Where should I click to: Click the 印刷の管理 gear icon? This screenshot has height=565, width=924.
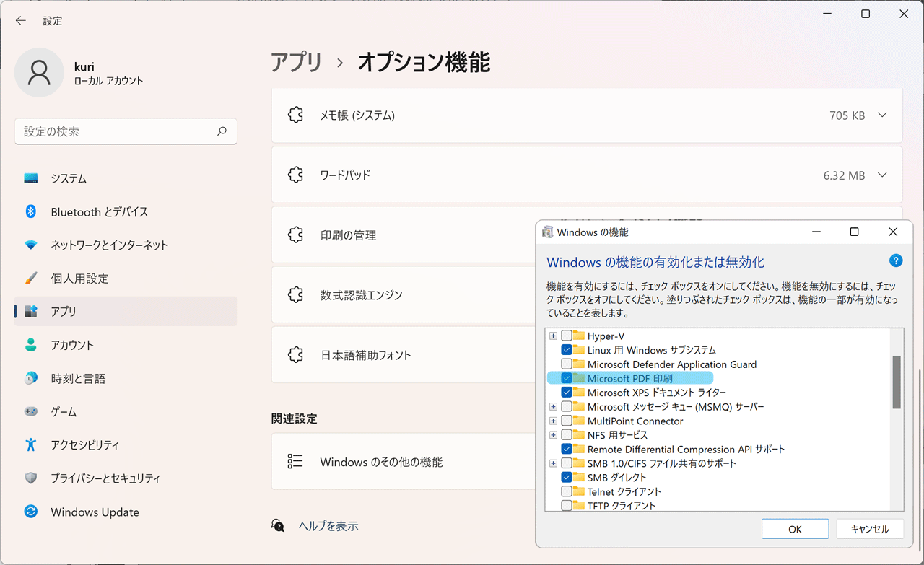point(295,235)
